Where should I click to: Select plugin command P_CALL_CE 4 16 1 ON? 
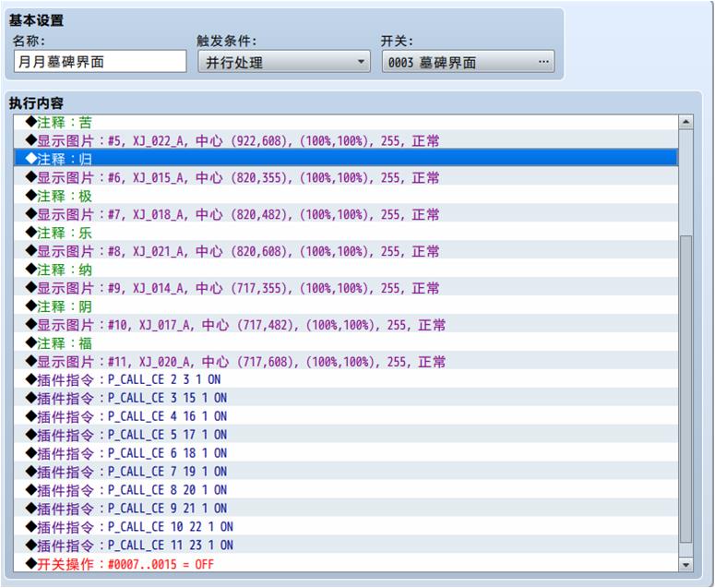346,416
